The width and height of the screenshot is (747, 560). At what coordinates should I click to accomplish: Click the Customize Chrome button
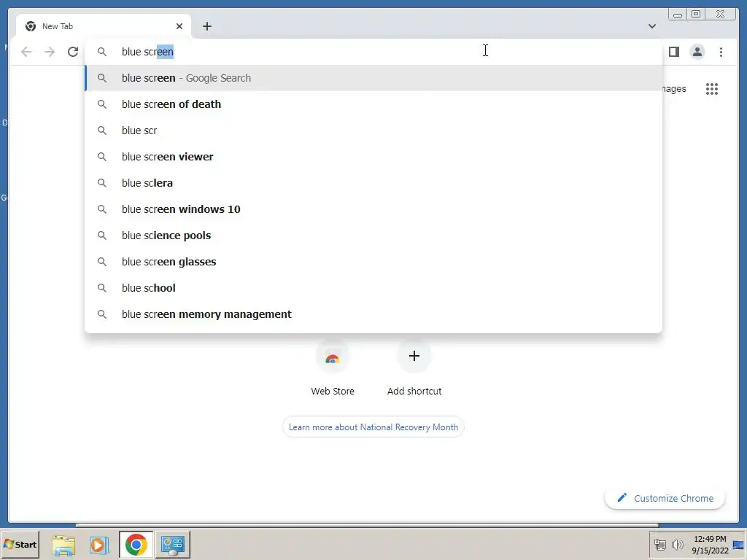tap(665, 498)
